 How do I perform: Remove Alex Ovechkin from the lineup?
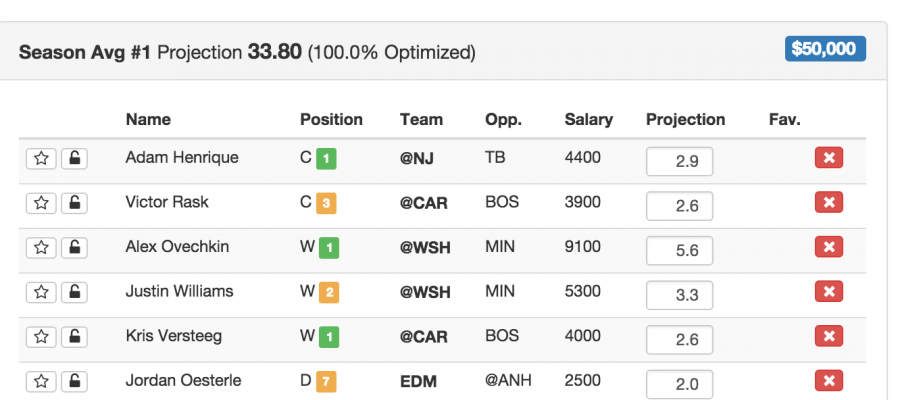point(828,247)
